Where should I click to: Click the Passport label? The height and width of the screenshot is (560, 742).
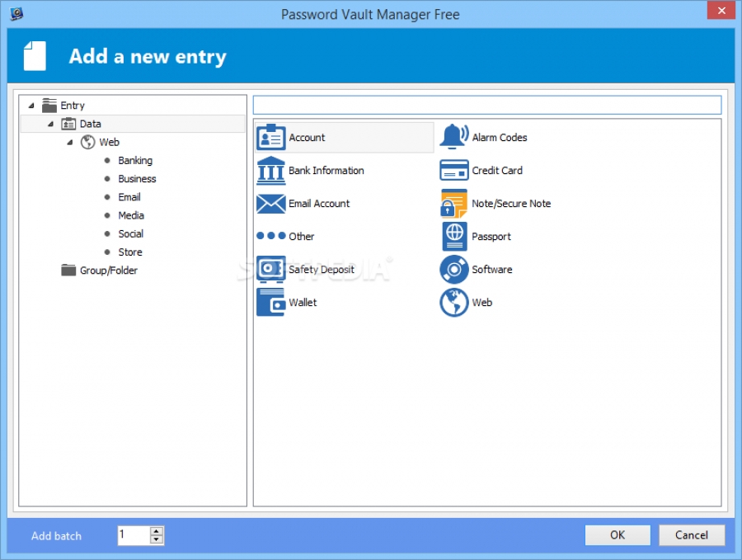coord(491,237)
